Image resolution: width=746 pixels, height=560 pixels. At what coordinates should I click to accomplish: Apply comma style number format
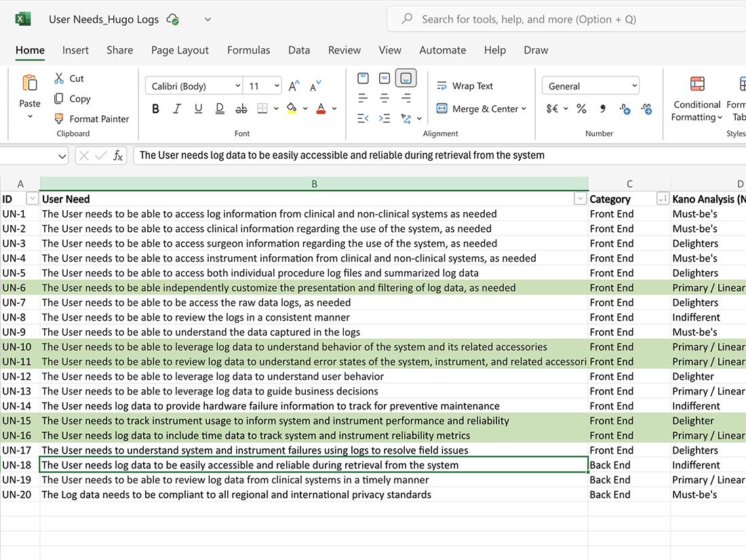[603, 108]
